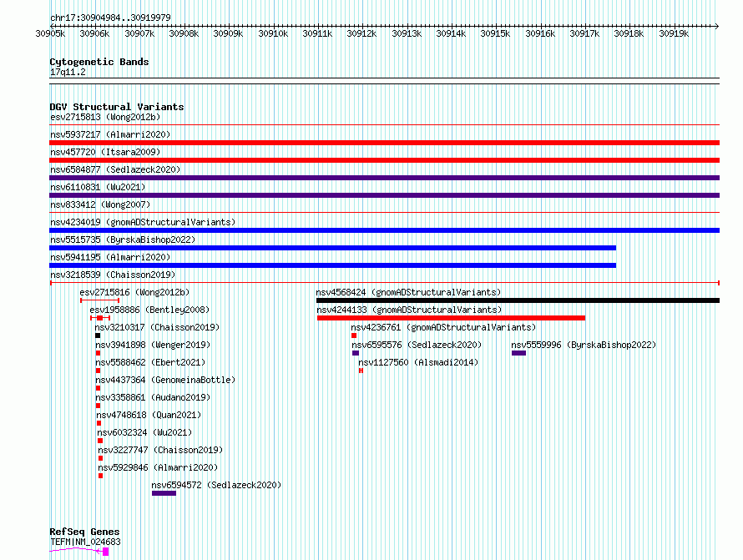Click the 30916k ruler position label
The image size is (743, 560).
pyautogui.click(x=540, y=33)
